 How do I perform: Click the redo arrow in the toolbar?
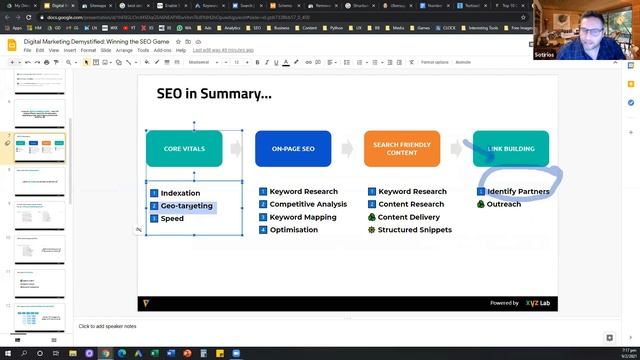37,62
